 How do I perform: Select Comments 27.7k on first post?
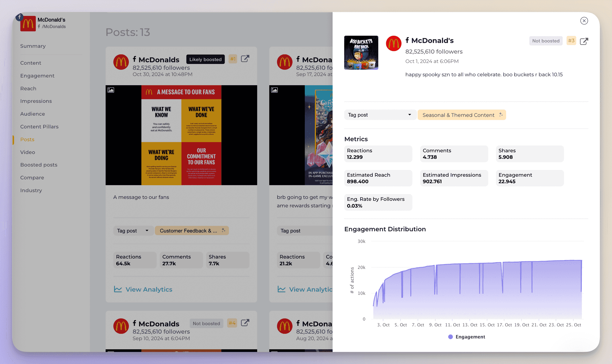pos(181,260)
